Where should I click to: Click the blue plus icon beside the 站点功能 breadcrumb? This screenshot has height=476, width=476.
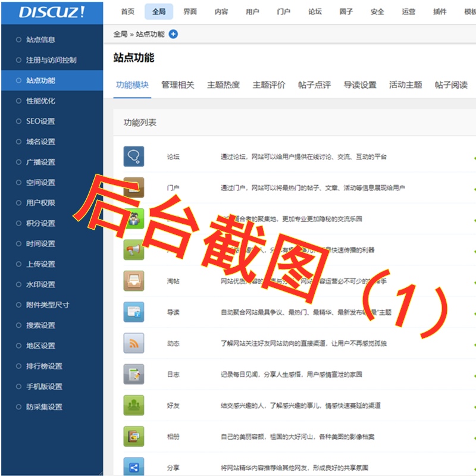[x=173, y=35]
